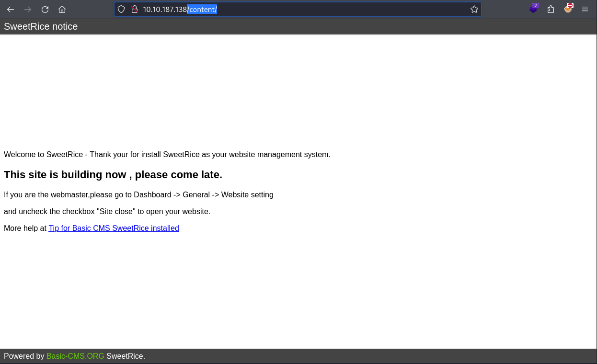
Task: Click the 'If you are the webmaster' line
Action: (138, 195)
